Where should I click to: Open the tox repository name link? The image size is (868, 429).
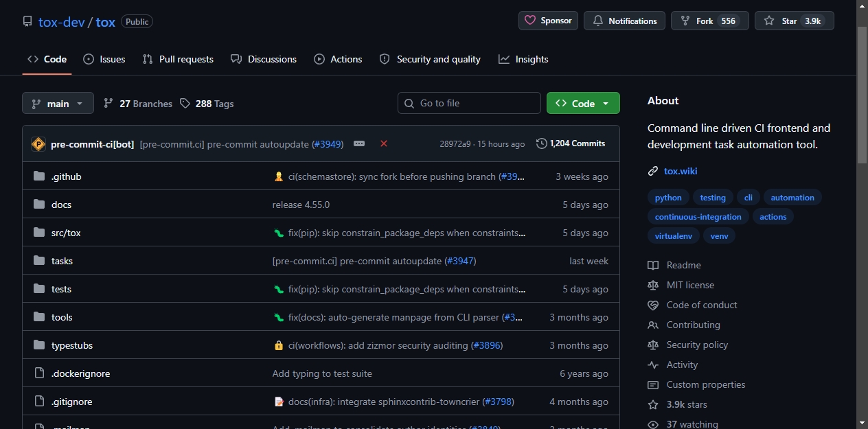[x=105, y=21]
